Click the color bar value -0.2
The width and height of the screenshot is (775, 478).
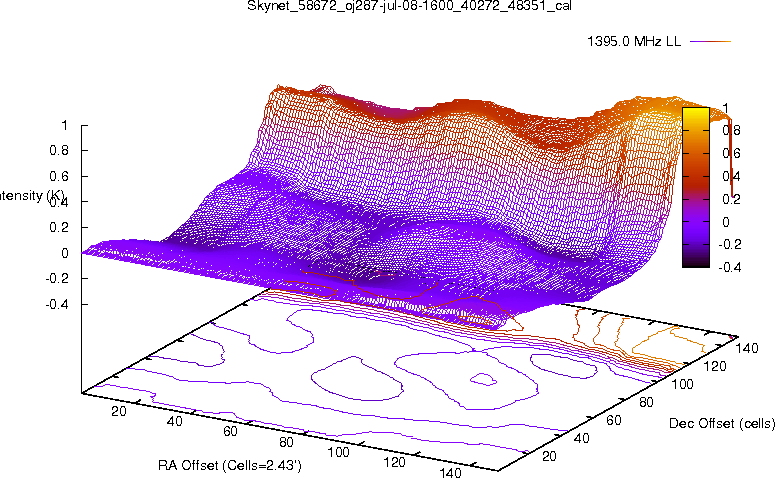pyautogui.click(x=730, y=245)
